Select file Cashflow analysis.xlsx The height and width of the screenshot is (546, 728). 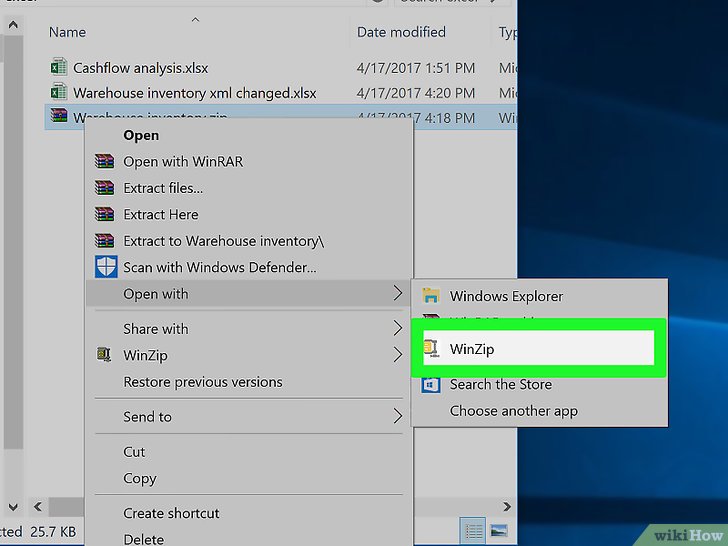click(x=141, y=68)
